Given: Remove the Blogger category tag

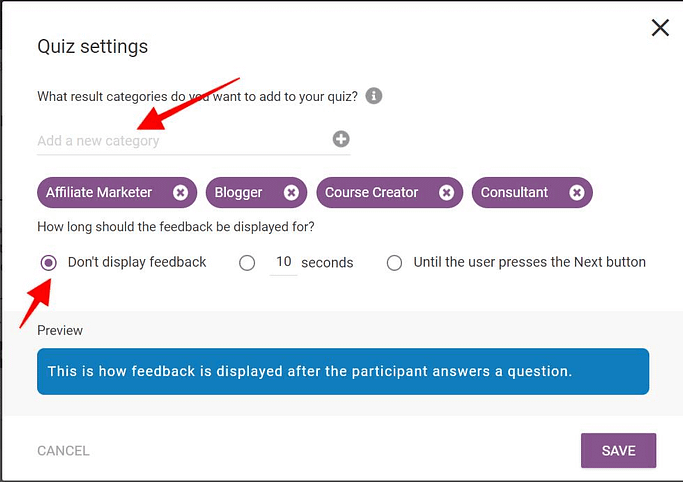Looking at the screenshot, I should (x=291, y=192).
